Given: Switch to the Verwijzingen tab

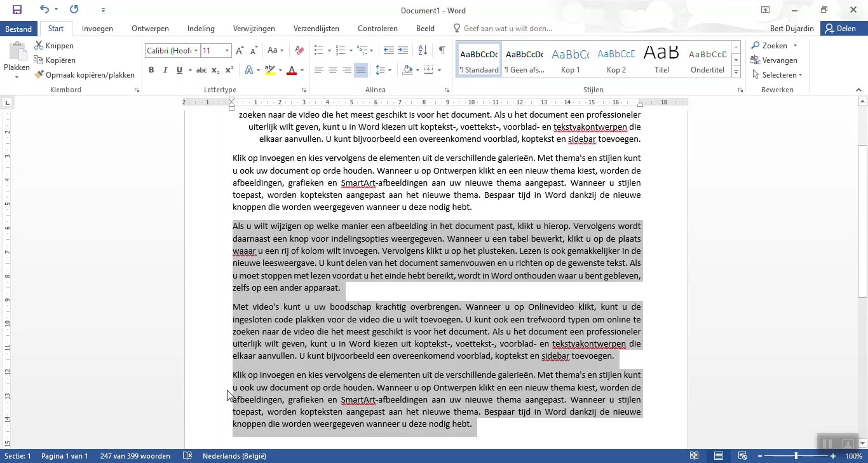Looking at the screenshot, I should tap(254, 29).
